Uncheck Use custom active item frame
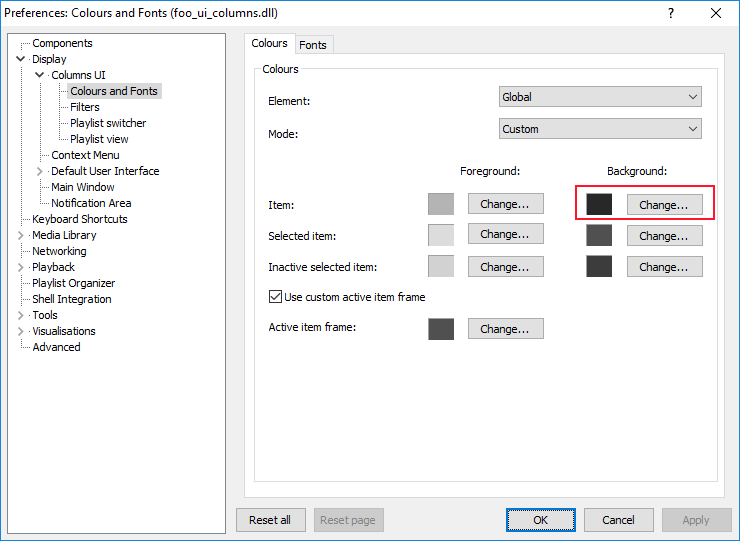The height and width of the screenshot is (541, 740). pos(275,297)
